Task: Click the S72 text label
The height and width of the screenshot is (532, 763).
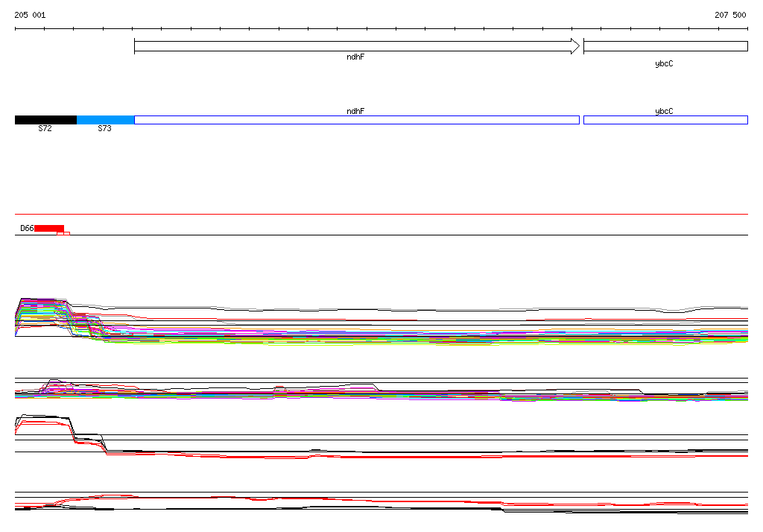Action: 45,129
